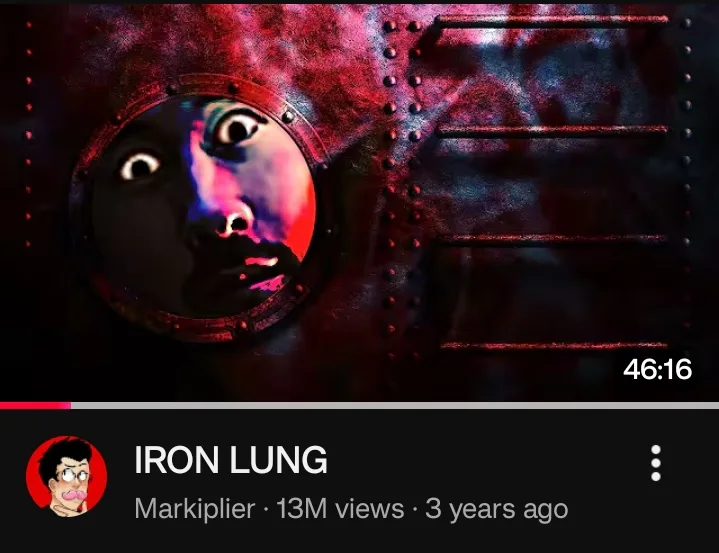Click the 3 years ago upload date

pyautogui.click(x=497, y=509)
